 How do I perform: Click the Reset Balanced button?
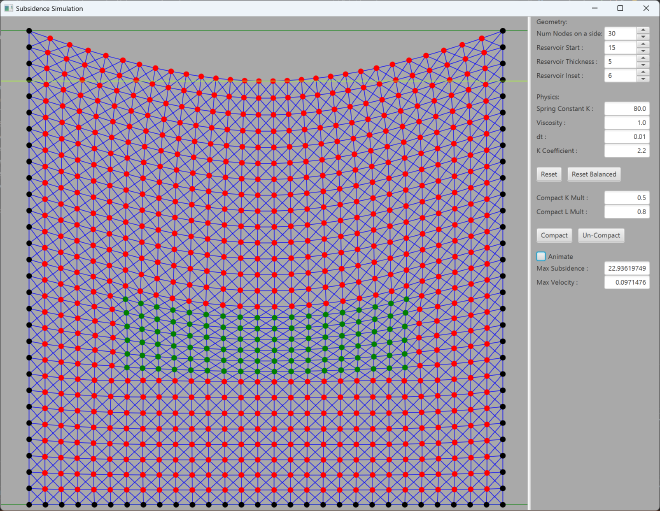593,174
